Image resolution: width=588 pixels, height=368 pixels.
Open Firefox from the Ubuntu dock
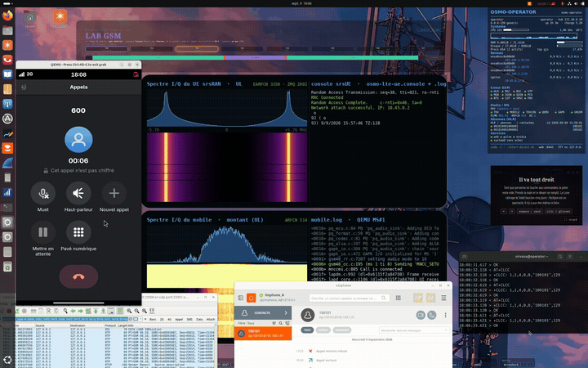[x=7, y=16]
